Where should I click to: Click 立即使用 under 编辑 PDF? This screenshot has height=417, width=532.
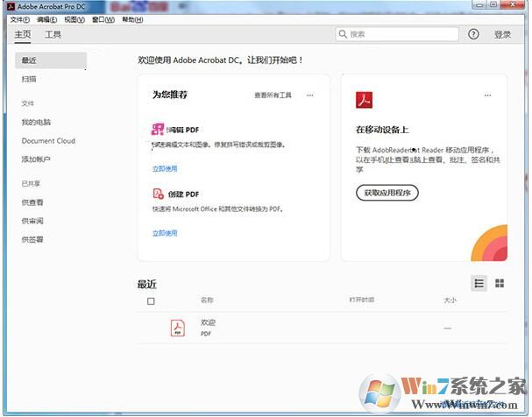(165, 168)
